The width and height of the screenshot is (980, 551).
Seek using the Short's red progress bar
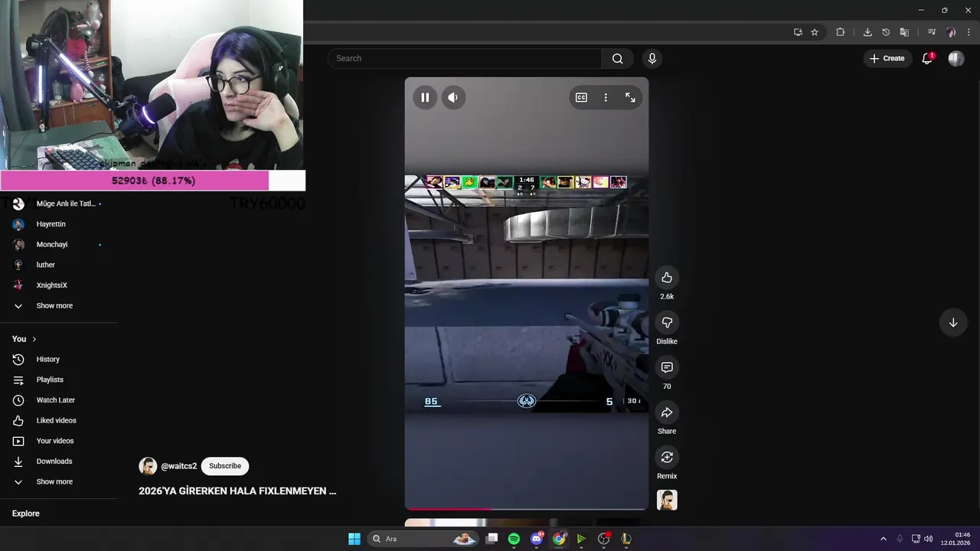[x=526, y=508]
